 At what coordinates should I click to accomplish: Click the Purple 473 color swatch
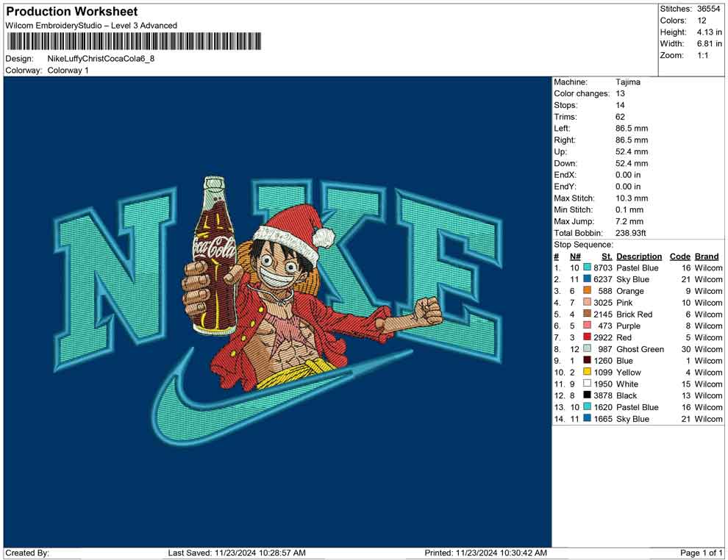tap(588, 326)
